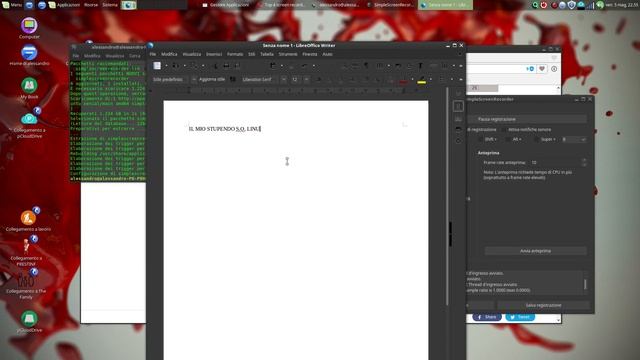Screen dimensions: 640x360
Task: Open the Formato menu in Writer
Action: [x=235, y=54]
